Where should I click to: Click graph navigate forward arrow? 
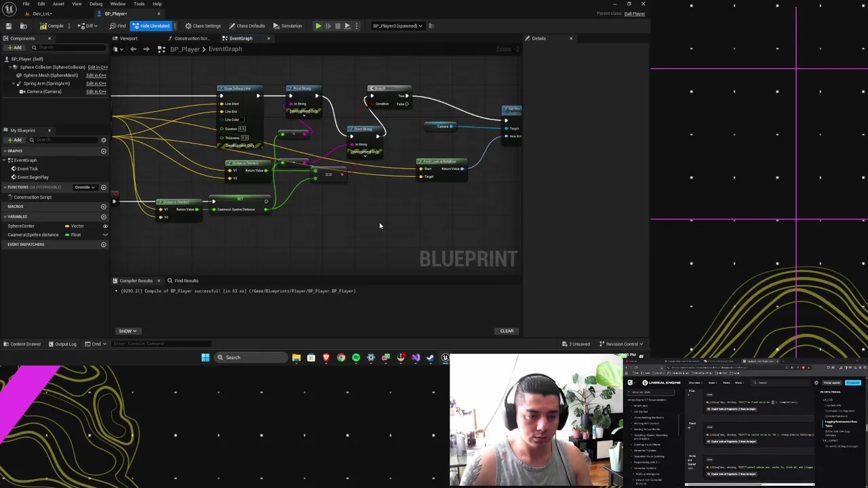coord(146,49)
